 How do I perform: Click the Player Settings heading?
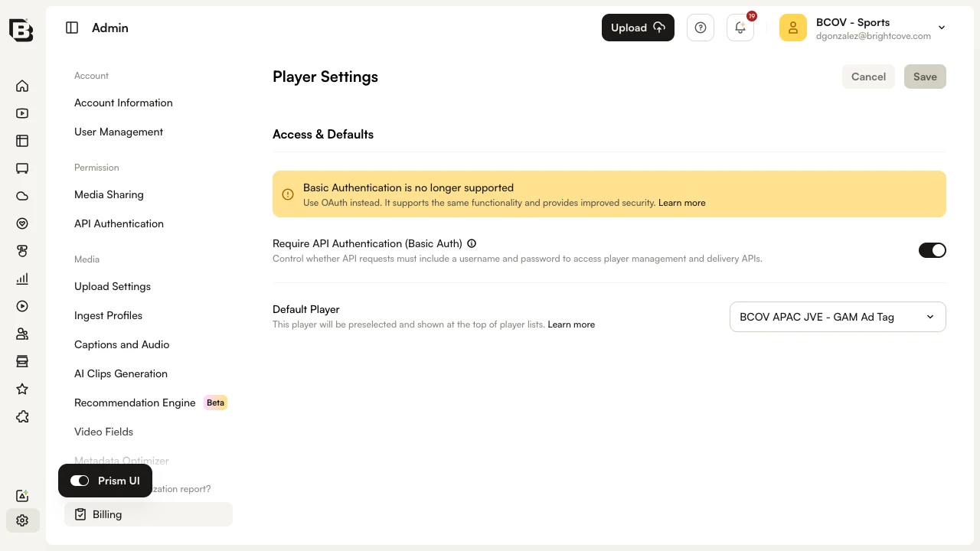[x=325, y=77]
